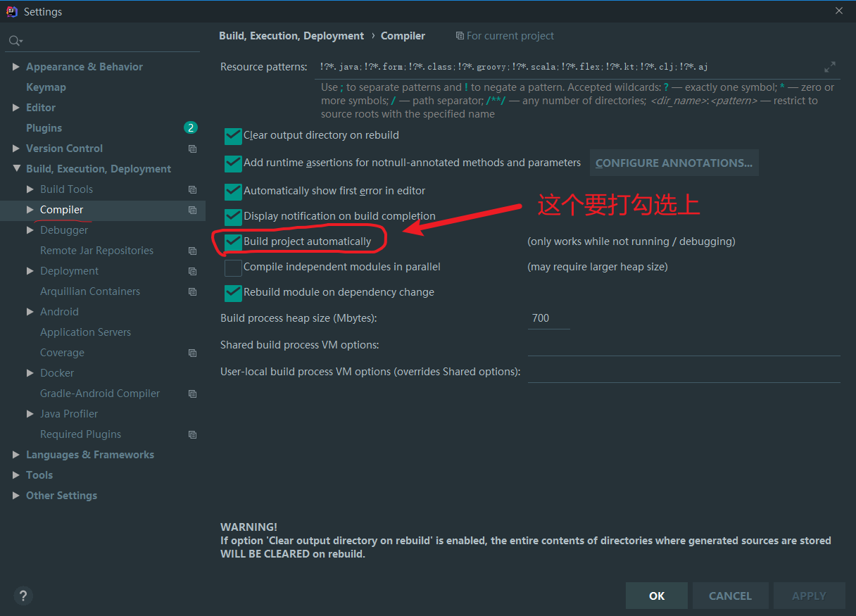Open the help question mark icon
The height and width of the screenshot is (616, 856).
(x=23, y=596)
